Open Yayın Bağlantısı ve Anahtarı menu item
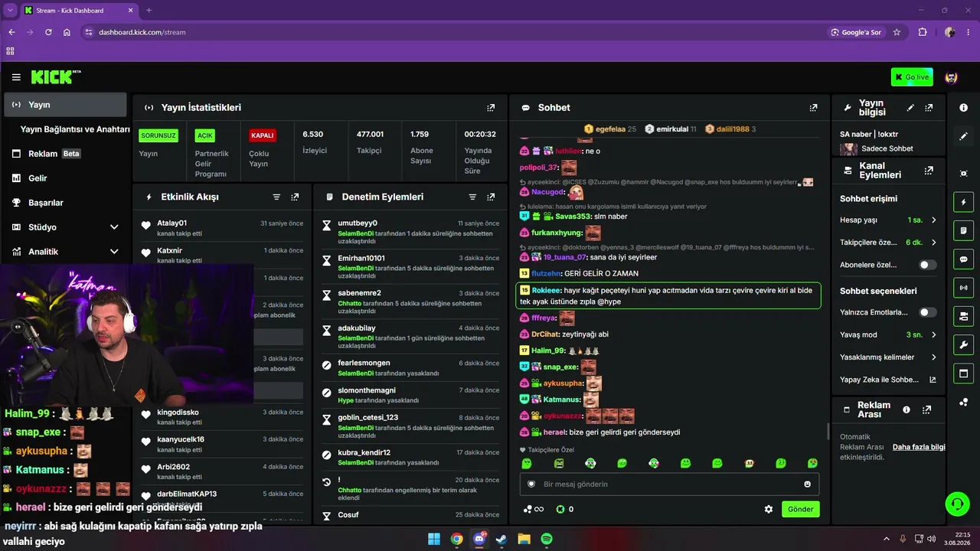The image size is (980, 551). click(x=75, y=129)
